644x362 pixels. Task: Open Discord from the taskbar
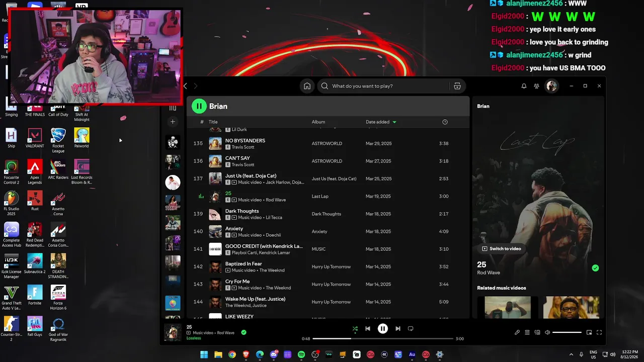(x=274, y=354)
